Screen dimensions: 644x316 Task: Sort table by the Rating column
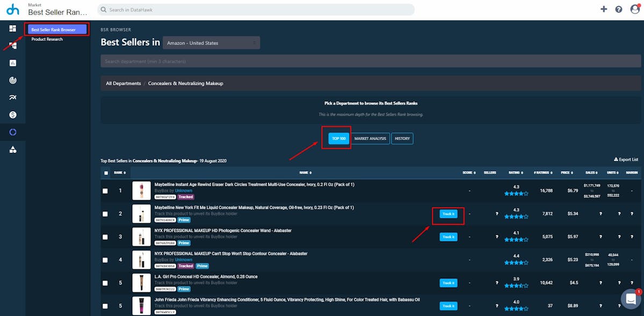[516, 173]
